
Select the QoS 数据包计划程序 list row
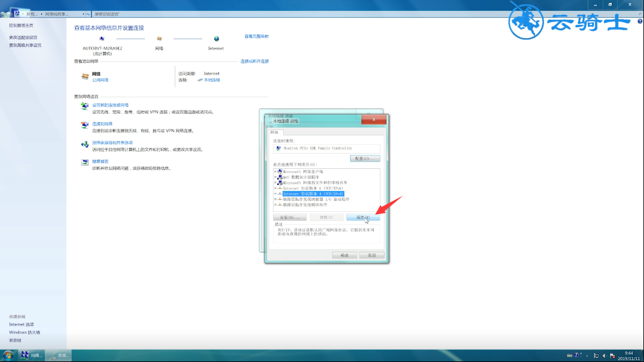tap(301, 177)
